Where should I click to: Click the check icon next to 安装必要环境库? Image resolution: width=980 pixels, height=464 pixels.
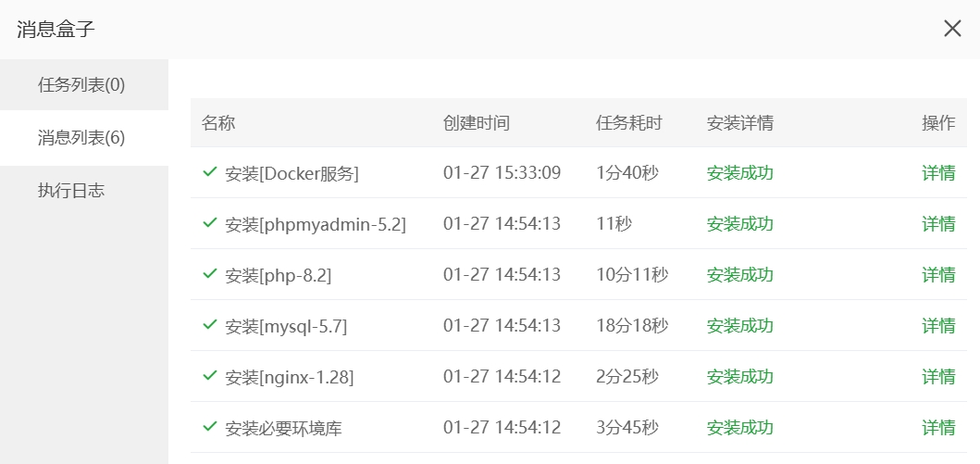(x=210, y=427)
